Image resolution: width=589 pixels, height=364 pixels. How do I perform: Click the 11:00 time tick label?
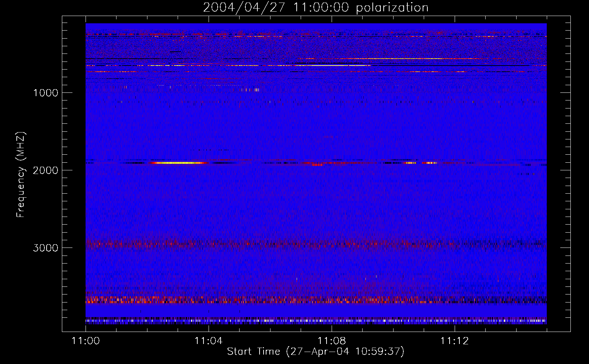86,341
